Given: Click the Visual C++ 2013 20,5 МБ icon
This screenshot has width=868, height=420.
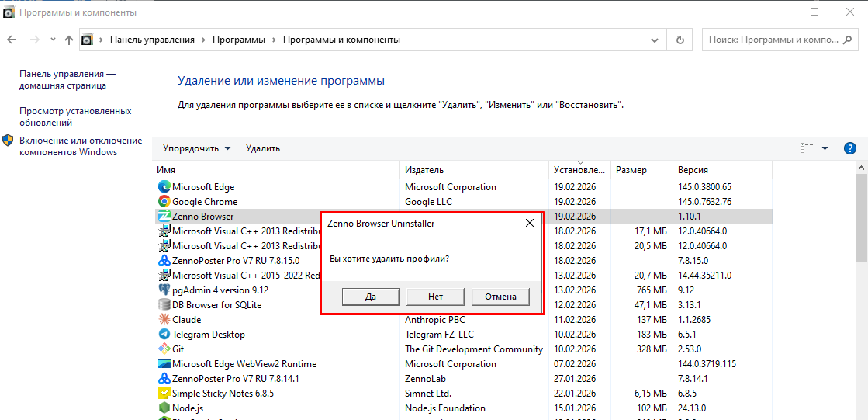Looking at the screenshot, I should click(x=164, y=245).
